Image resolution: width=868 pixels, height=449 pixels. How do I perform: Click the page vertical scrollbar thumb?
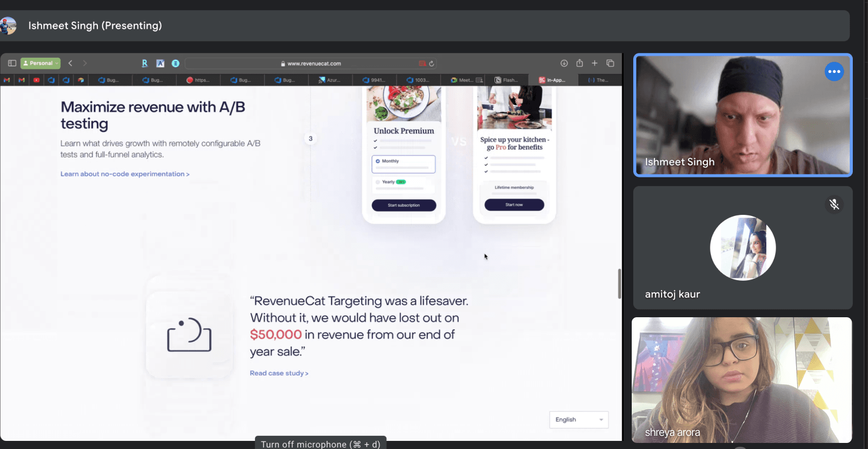tap(619, 284)
